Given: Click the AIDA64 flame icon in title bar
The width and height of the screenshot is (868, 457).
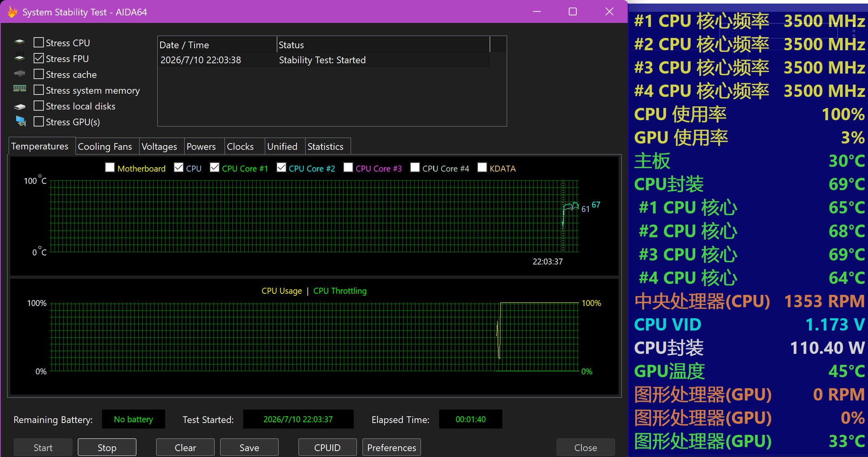Looking at the screenshot, I should [12, 12].
